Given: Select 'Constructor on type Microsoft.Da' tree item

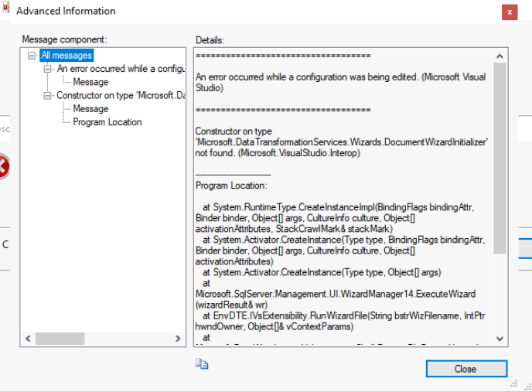Looking at the screenshot, I should click(121, 95).
